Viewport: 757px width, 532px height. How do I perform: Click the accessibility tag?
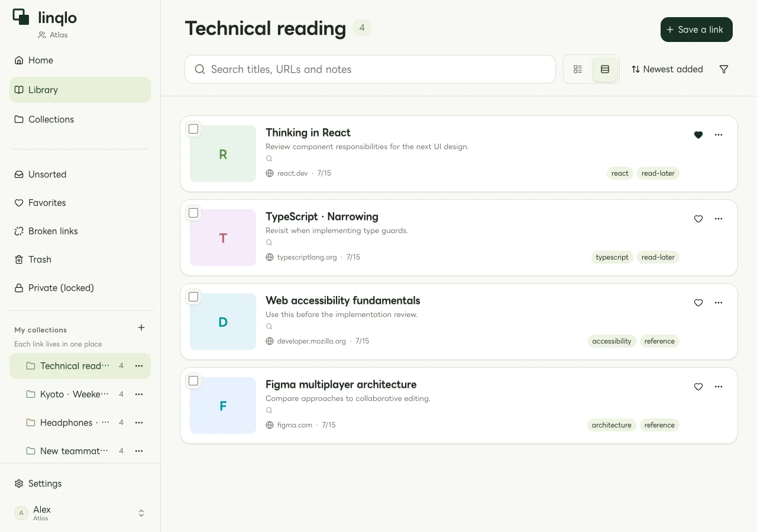tap(612, 341)
